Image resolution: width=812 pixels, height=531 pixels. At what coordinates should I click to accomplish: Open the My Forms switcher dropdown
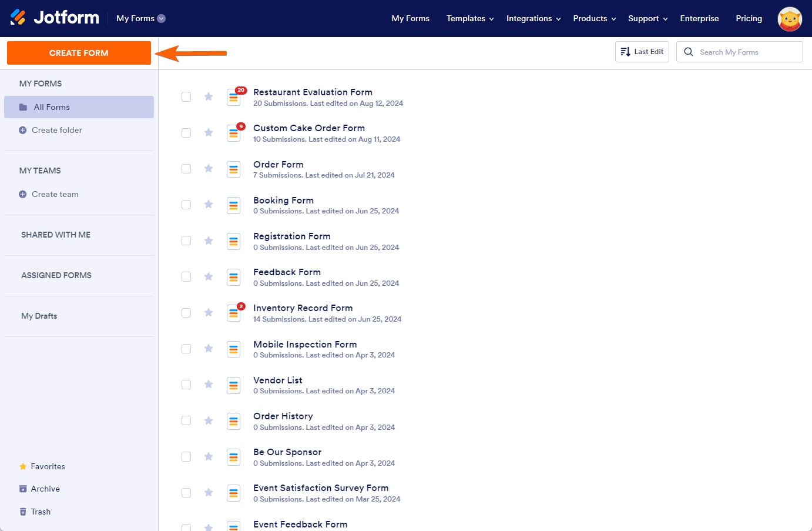[141, 18]
